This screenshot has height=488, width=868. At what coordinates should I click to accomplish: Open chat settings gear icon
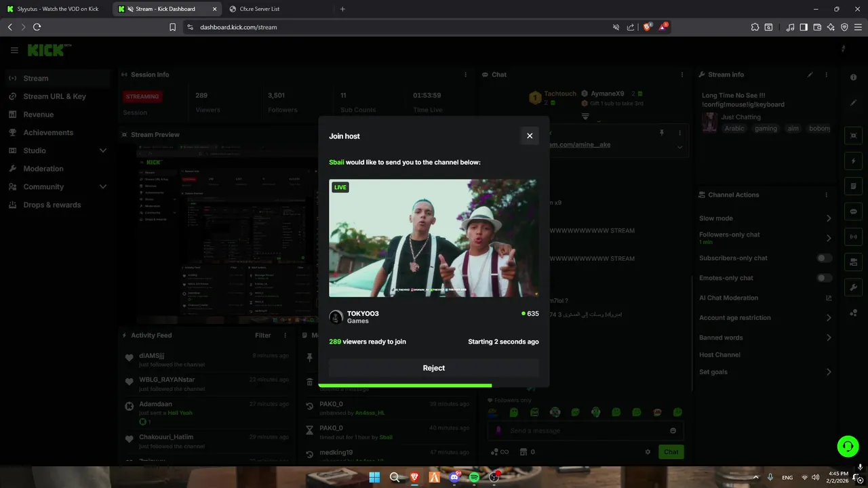click(648, 452)
